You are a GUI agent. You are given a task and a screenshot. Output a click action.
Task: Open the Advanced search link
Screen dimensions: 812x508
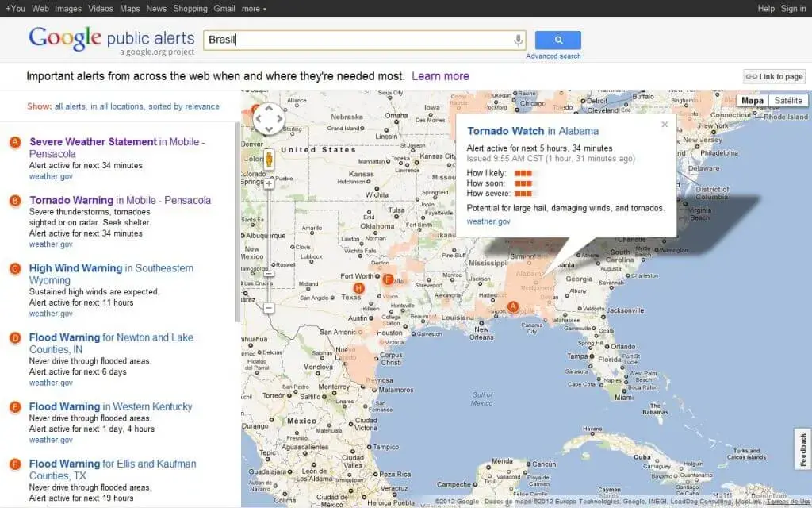[x=553, y=56]
